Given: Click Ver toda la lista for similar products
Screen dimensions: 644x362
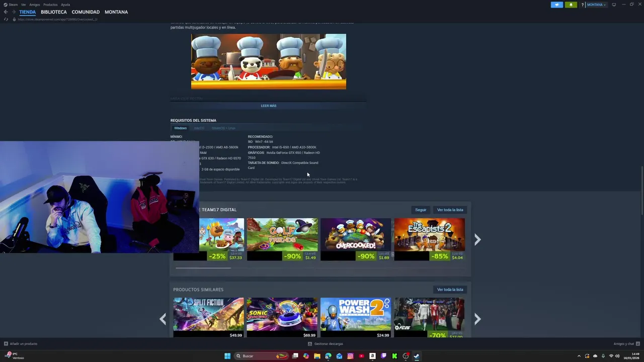Looking at the screenshot, I should (450, 290).
